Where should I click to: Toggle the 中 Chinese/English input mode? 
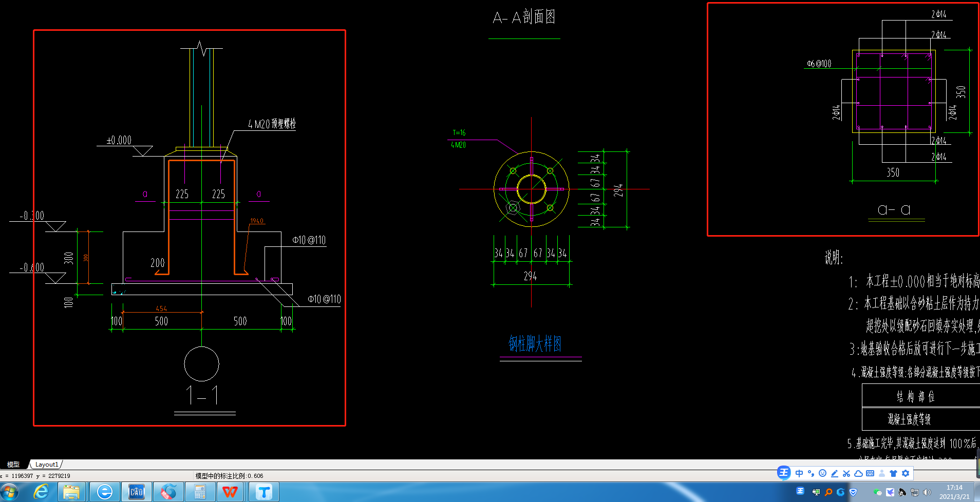tap(799, 473)
